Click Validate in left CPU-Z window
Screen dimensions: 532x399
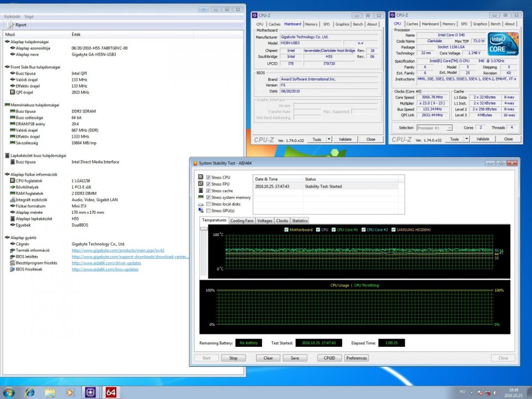345,140
